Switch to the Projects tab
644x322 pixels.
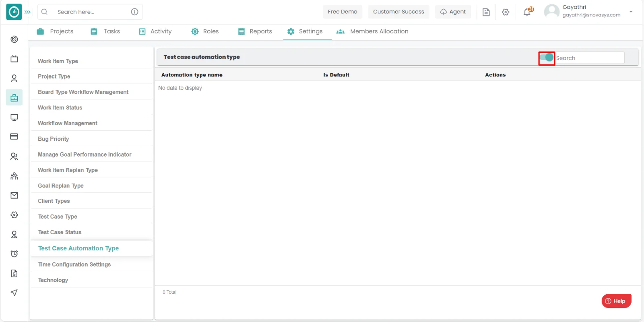point(55,31)
